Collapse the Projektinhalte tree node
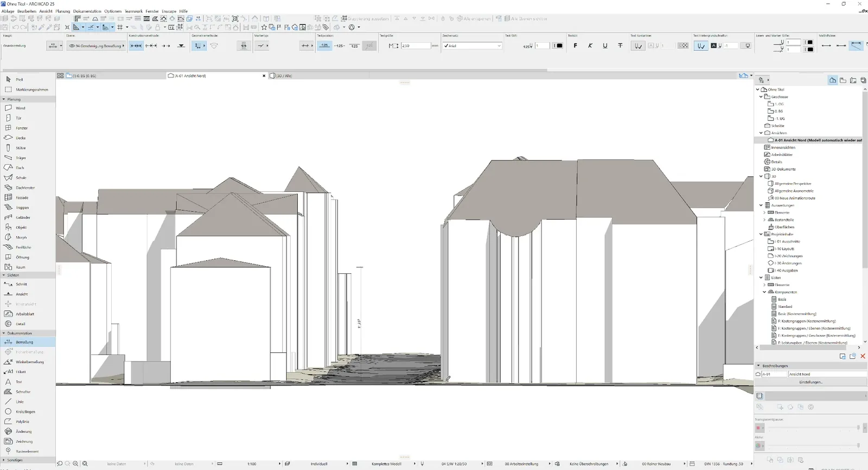Image resolution: width=868 pixels, height=470 pixels. 761,234
